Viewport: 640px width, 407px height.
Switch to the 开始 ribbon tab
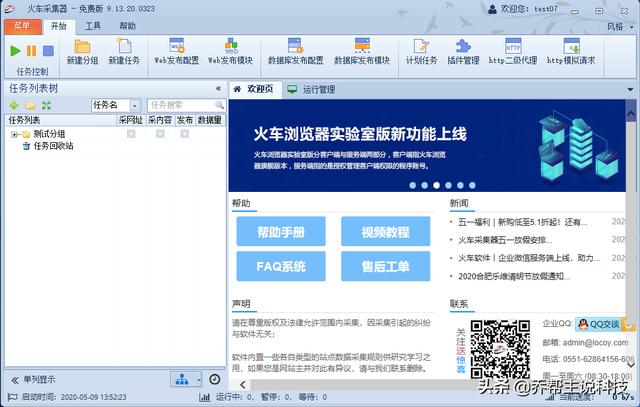click(59, 27)
